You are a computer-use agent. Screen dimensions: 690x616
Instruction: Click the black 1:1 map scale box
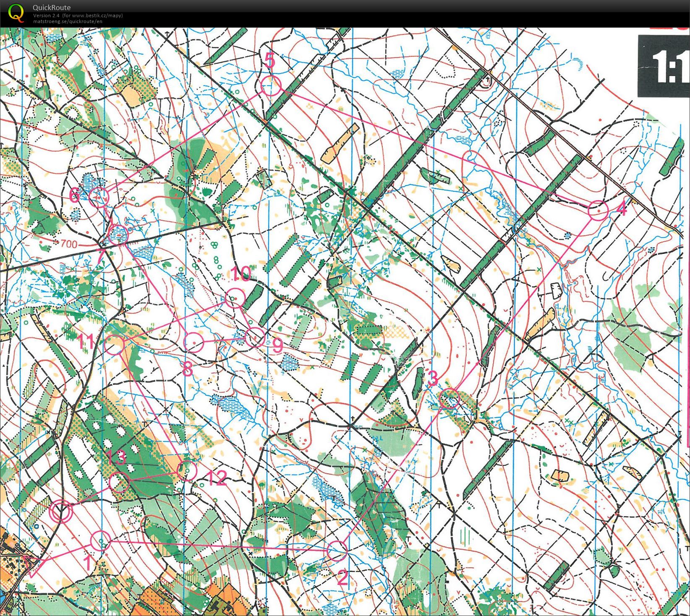[x=664, y=66]
